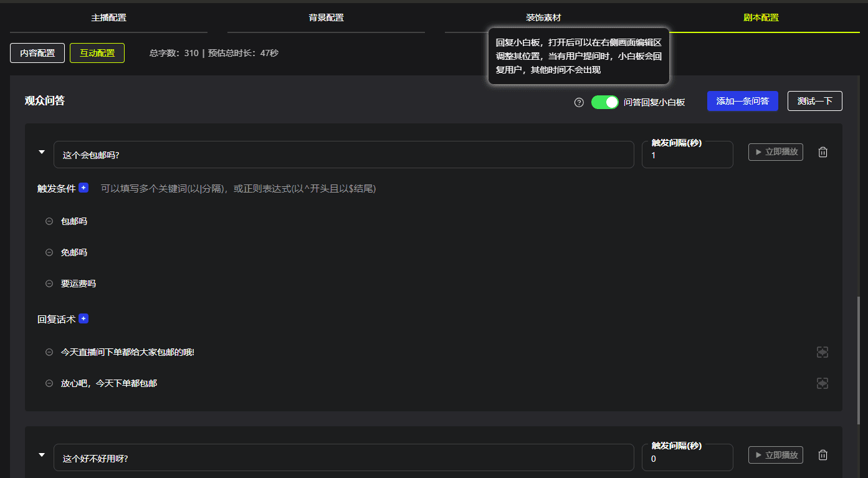
Task: Click the 总字数：310 statistics text
Action: 174,53
